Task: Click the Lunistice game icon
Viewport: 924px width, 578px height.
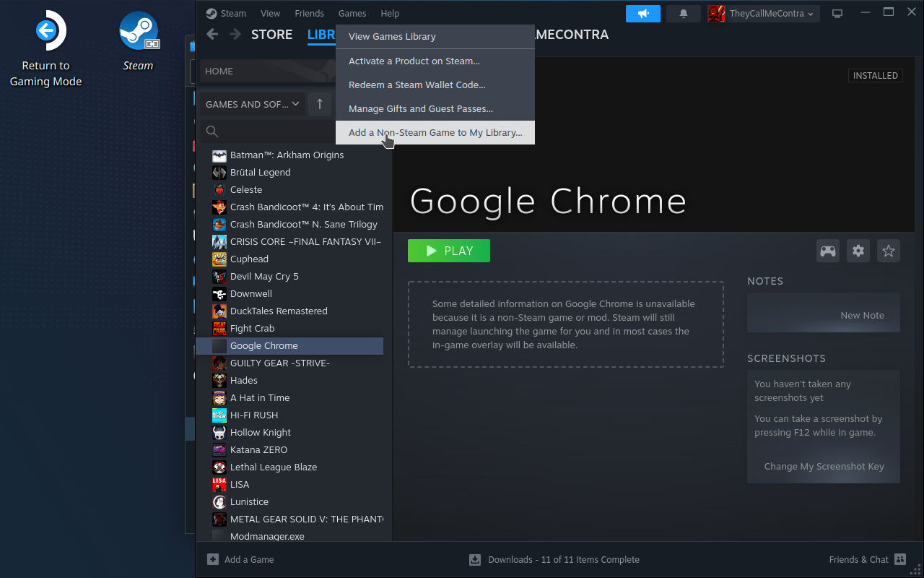Action: 219,501
